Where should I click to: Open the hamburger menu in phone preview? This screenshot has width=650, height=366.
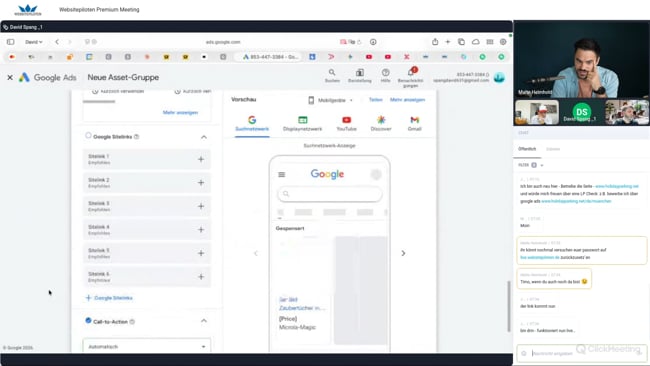coord(281,175)
